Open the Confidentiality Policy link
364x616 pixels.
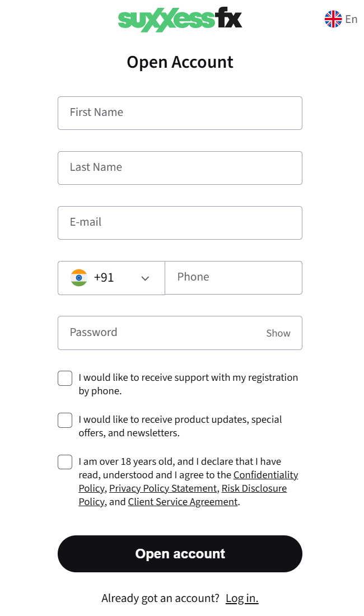[x=265, y=475]
